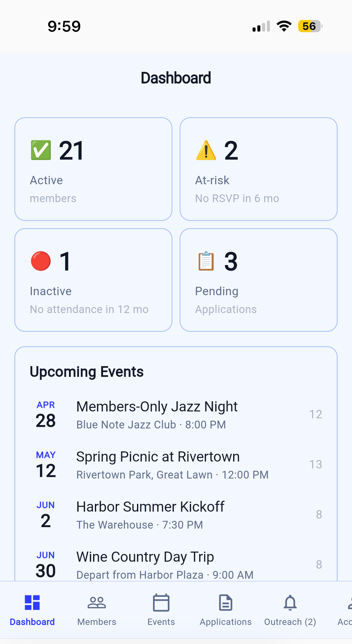352x644 pixels.
Task: Tap the At-risk warning triangle icon
Action: pyautogui.click(x=206, y=150)
